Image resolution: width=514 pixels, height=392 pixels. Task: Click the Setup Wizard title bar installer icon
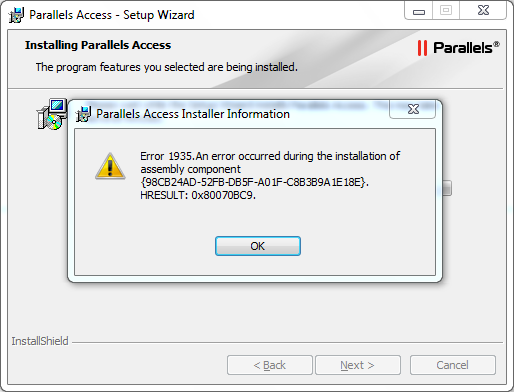point(16,15)
